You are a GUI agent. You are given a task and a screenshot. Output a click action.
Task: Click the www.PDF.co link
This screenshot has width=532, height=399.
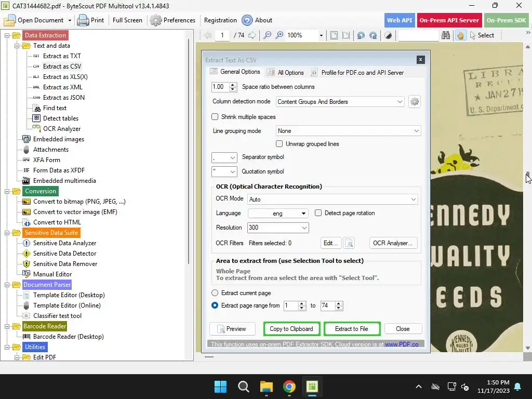[402, 344]
